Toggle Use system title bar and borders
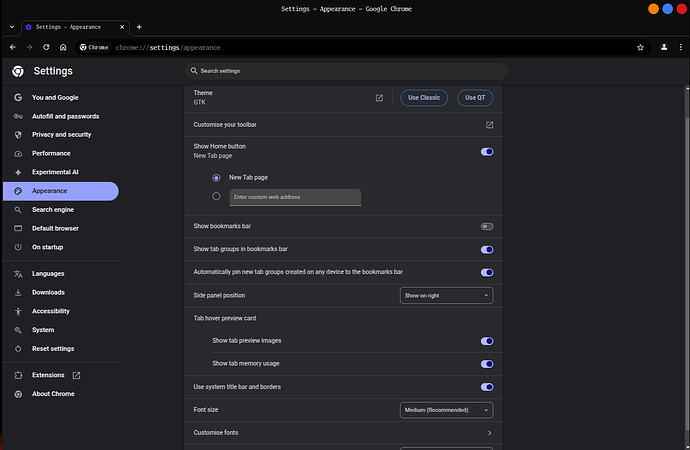 point(487,387)
